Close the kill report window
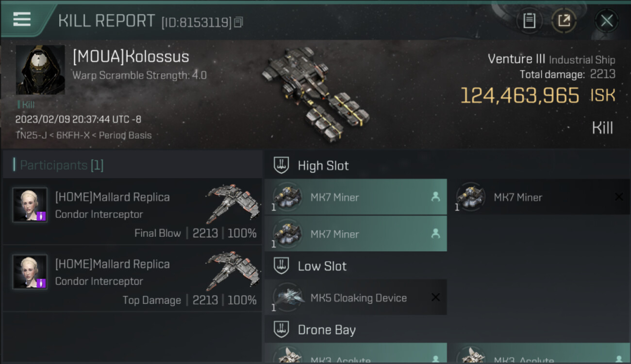631x364 pixels. pos(606,21)
